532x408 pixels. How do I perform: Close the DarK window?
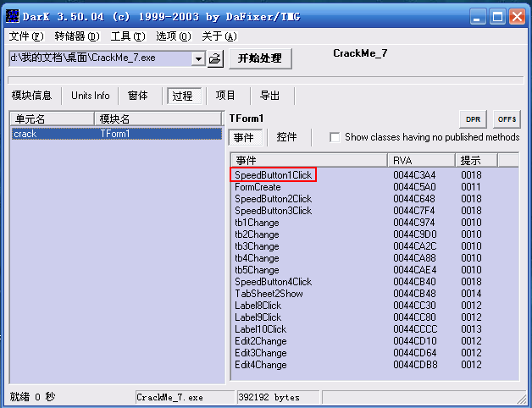coord(517,16)
